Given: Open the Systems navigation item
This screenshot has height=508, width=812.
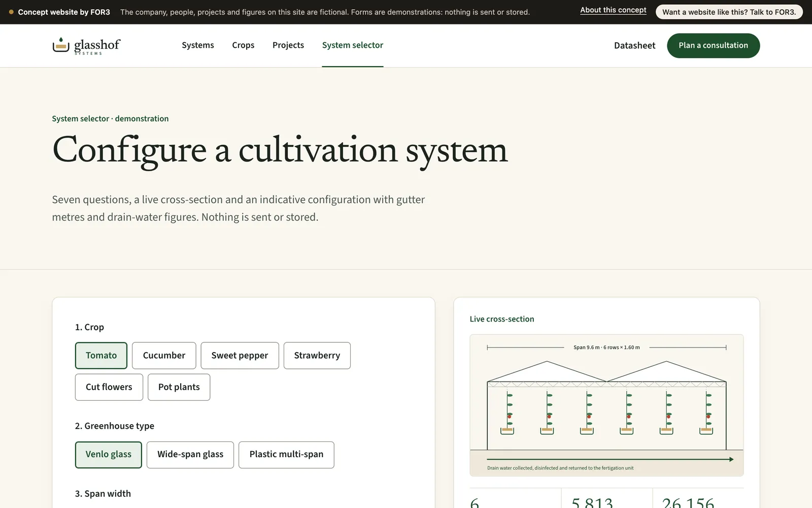Looking at the screenshot, I should tap(198, 45).
